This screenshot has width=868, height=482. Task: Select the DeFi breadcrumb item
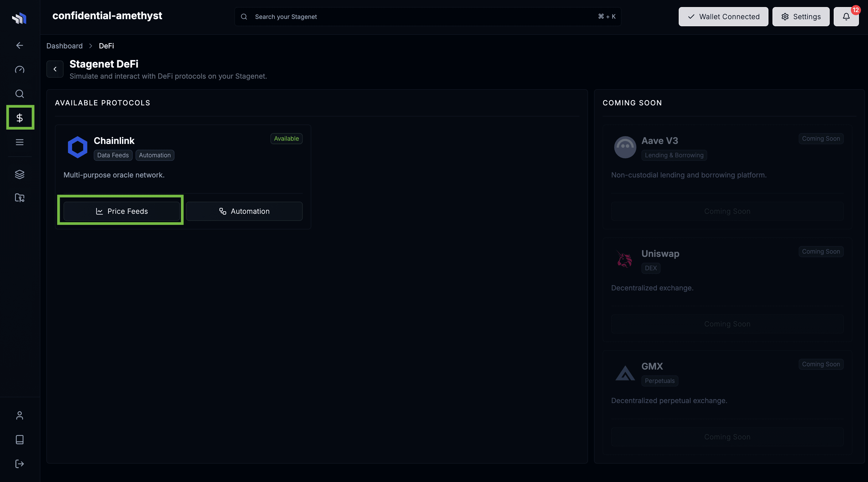click(106, 46)
